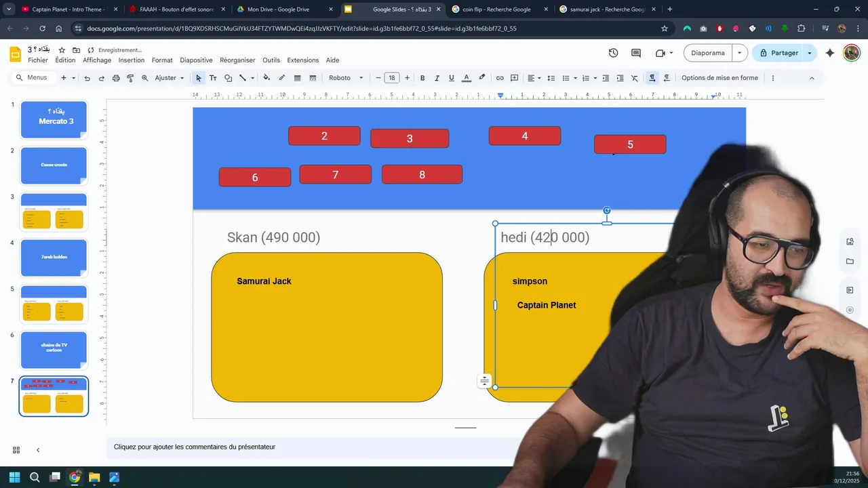868x488 pixels.
Task: Print the presentation with printer icon
Action: point(116,78)
